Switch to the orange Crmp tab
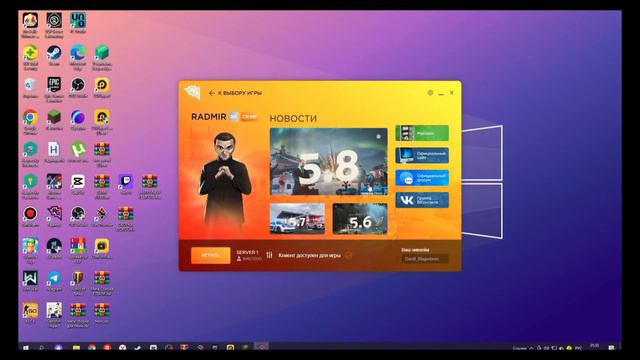Viewport: 640px width, 360px height. click(x=249, y=117)
